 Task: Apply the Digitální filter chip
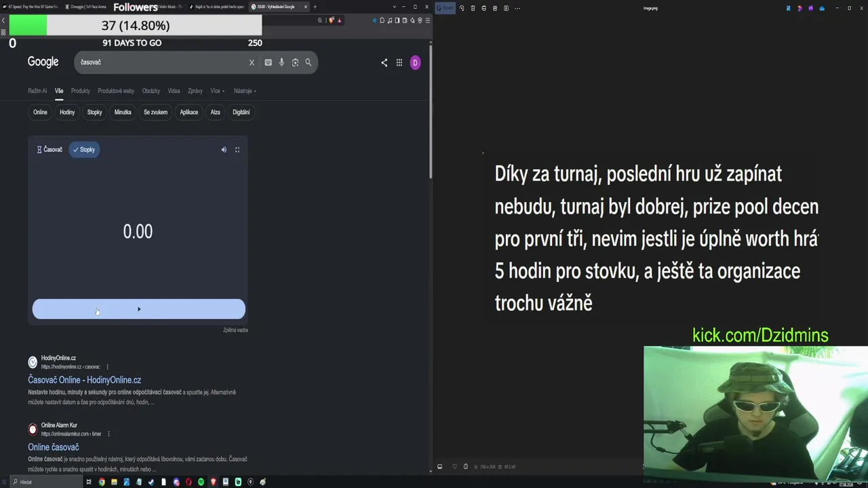pos(241,113)
